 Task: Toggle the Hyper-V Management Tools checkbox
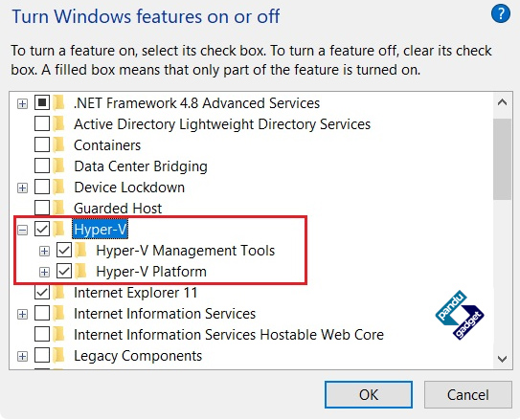coord(64,251)
